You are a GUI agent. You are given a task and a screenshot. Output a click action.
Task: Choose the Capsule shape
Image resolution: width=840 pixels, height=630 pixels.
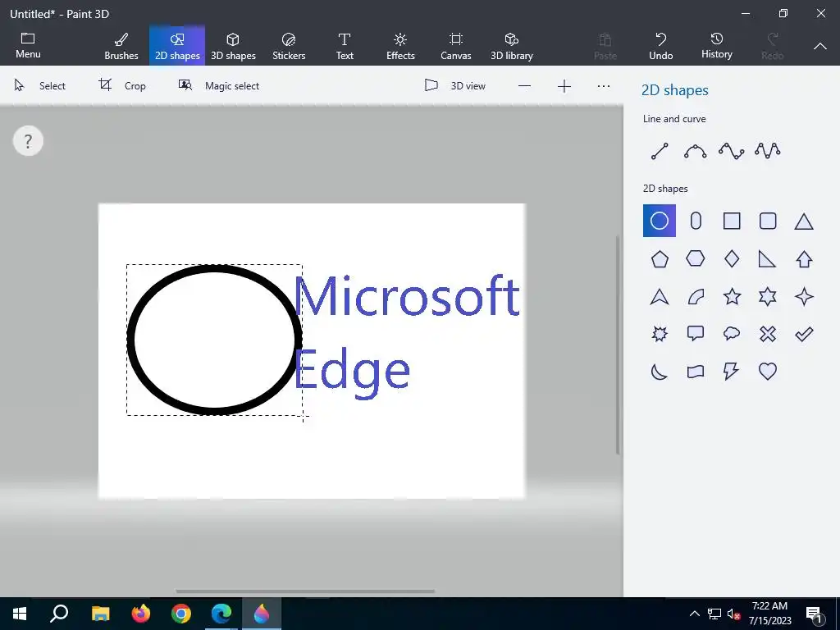[696, 221]
